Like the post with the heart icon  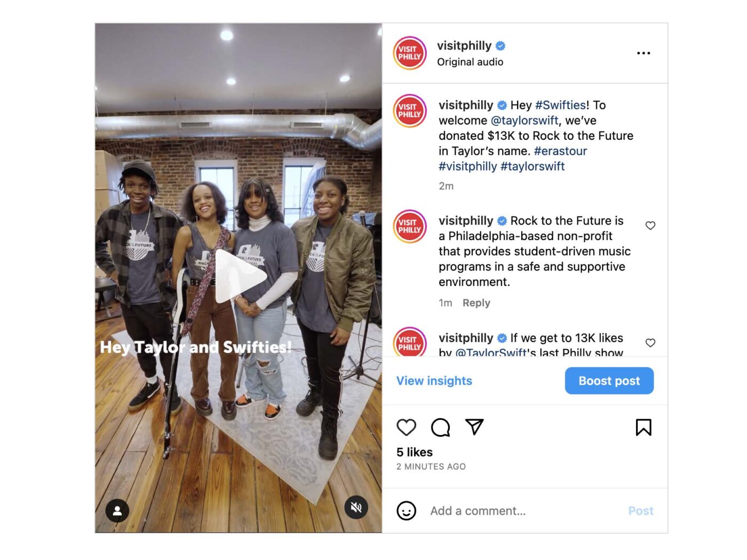point(406,427)
